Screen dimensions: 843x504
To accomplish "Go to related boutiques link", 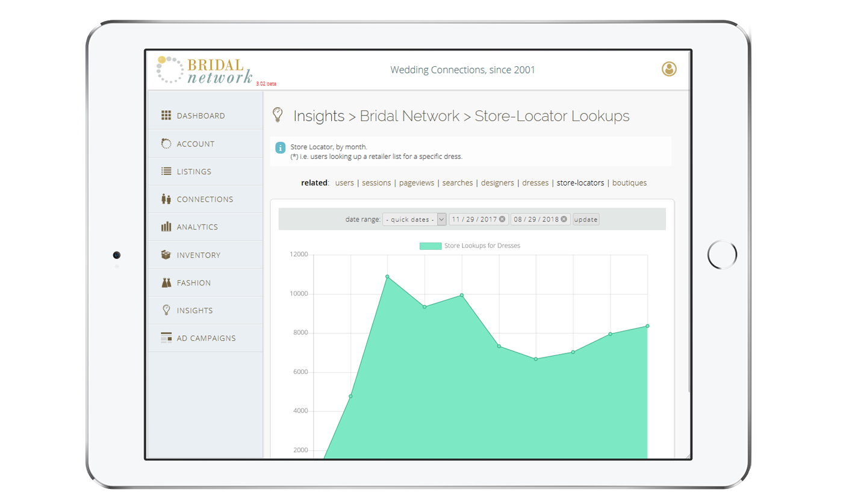I will tap(629, 183).
